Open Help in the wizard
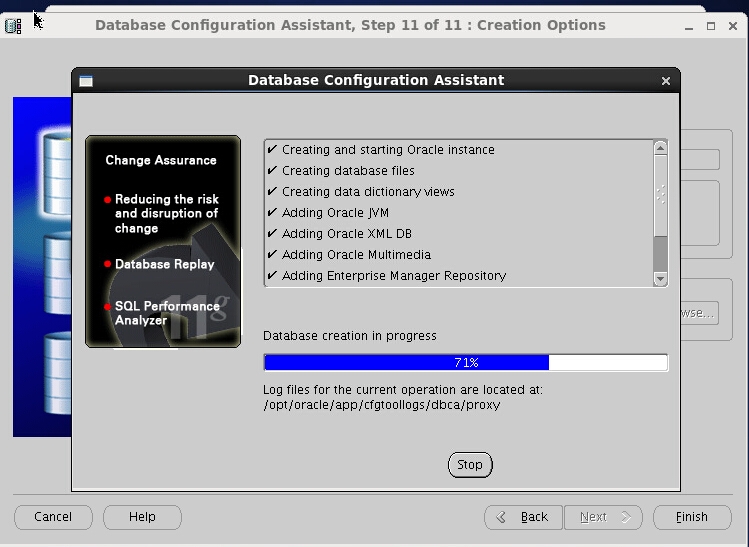The width and height of the screenshot is (749, 547). click(142, 517)
